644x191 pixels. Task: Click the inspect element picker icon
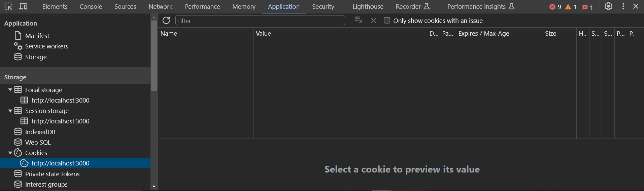pyautogui.click(x=8, y=6)
